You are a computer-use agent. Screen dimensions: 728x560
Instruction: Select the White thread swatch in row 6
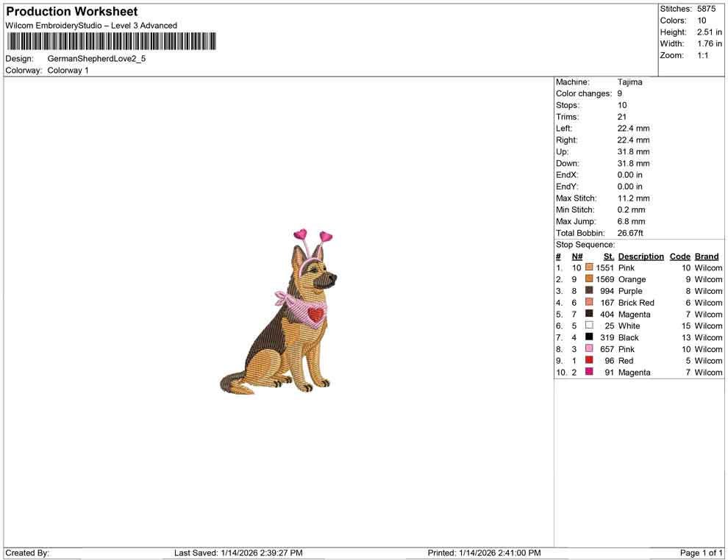(x=588, y=326)
